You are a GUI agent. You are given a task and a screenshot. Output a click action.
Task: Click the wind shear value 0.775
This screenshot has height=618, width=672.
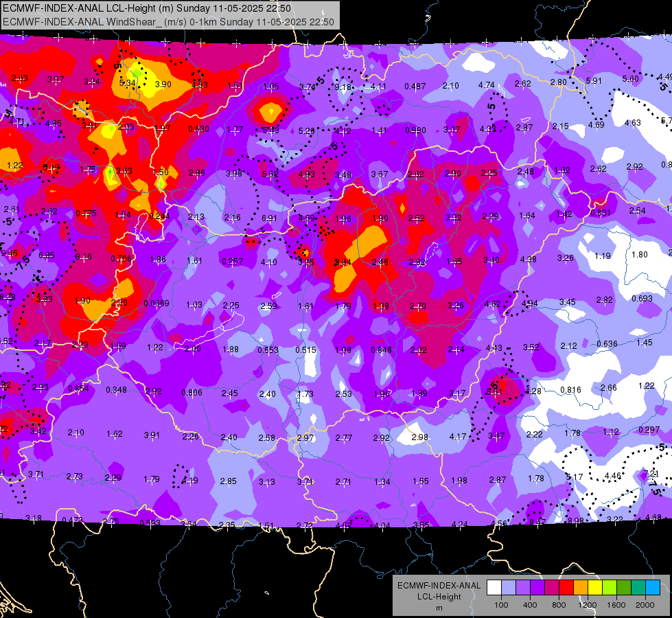86,214
